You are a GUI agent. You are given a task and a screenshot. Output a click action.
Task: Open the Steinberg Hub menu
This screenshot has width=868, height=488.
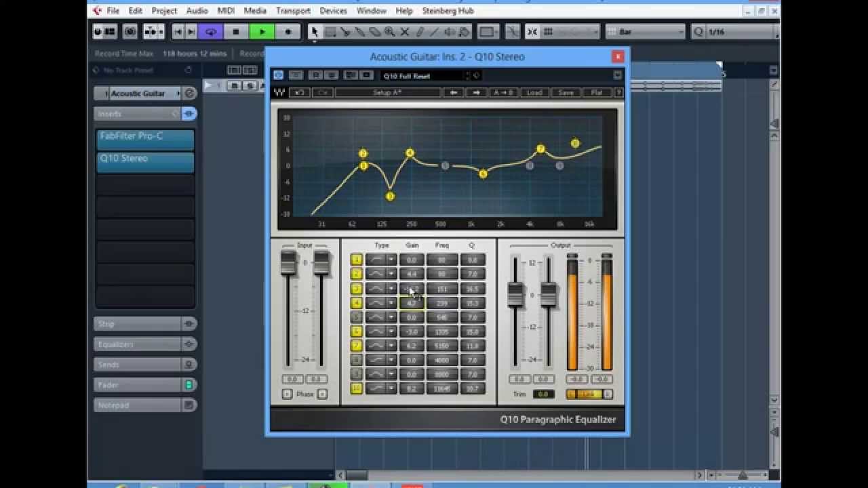[x=448, y=11]
